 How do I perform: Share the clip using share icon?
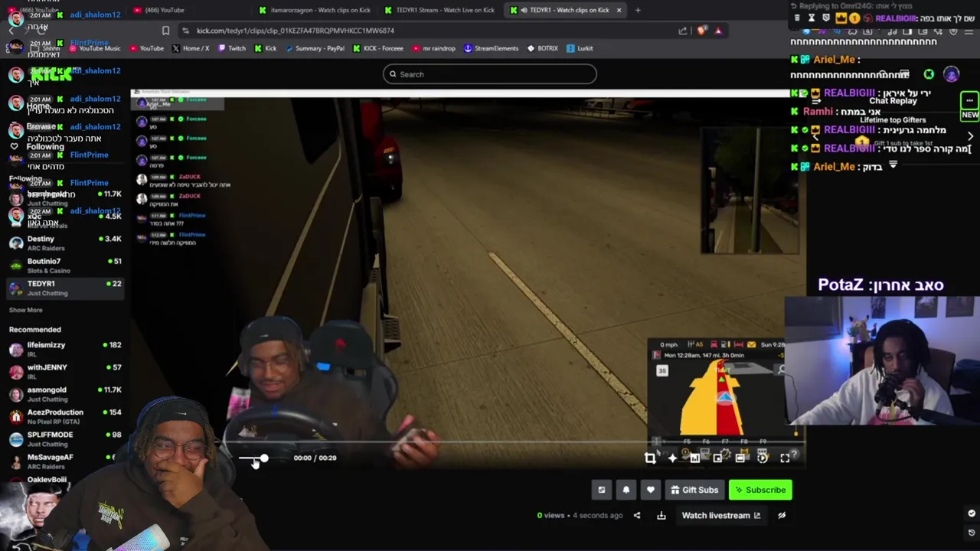coord(637,515)
